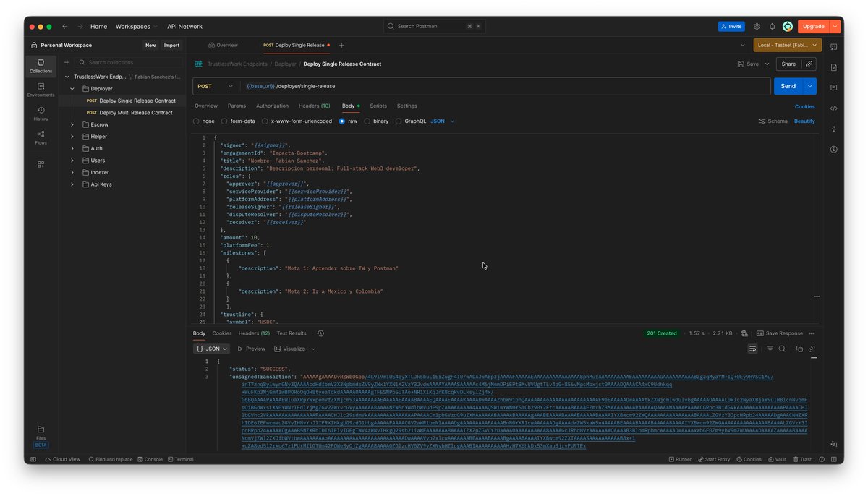Viewport: 868px width, 496px height.
Task: Open the request body JSON format dropdown
Action: tap(443, 121)
